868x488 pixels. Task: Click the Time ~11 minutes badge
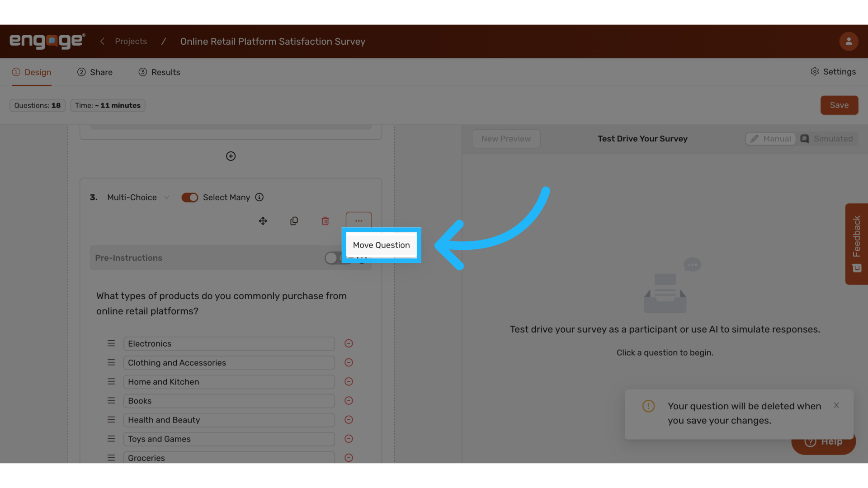pos(108,105)
